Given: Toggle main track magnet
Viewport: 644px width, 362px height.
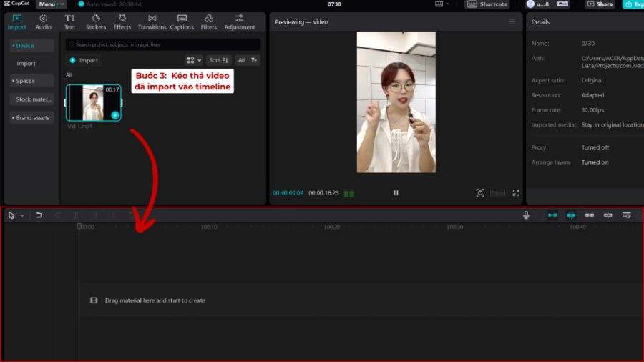Looking at the screenshot, I should pyautogui.click(x=553, y=215).
